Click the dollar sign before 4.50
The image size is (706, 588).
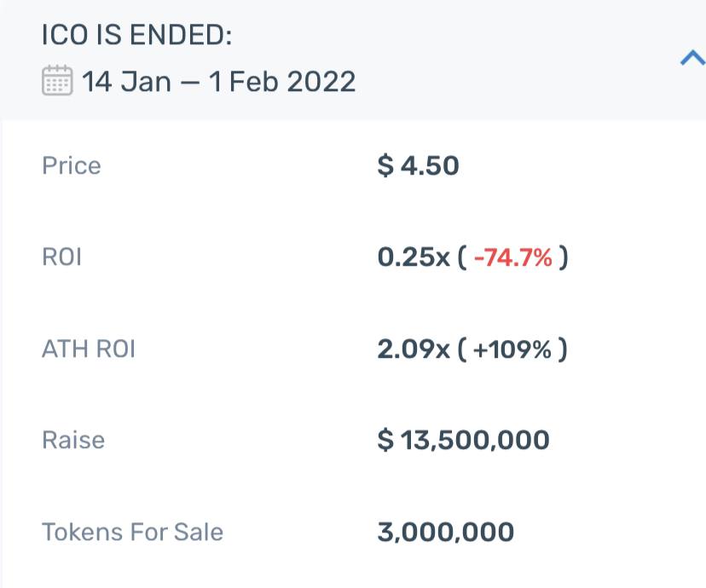(x=385, y=165)
